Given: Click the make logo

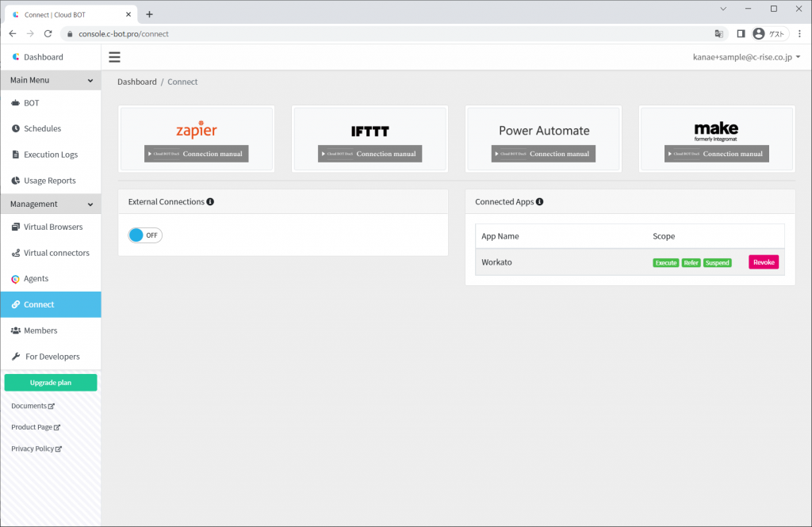Looking at the screenshot, I should coord(716,131).
